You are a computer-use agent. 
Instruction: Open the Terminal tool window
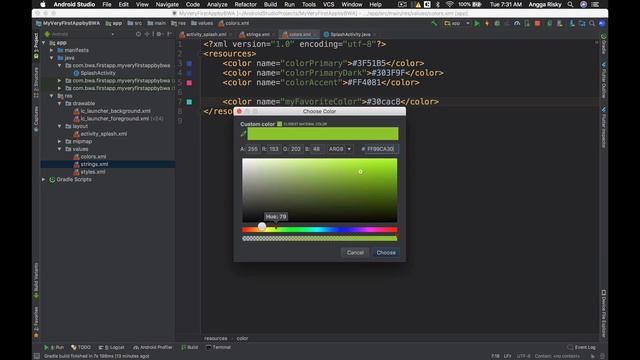click(x=218, y=347)
